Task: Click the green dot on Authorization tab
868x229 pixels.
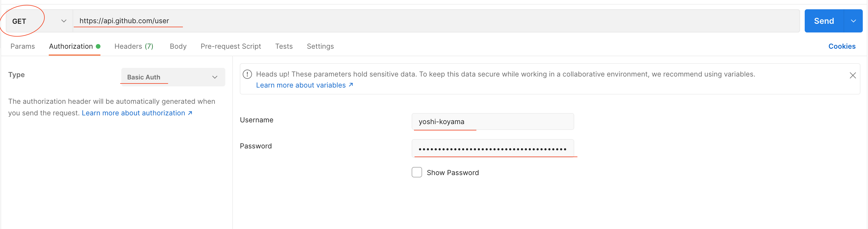Action: [x=98, y=46]
